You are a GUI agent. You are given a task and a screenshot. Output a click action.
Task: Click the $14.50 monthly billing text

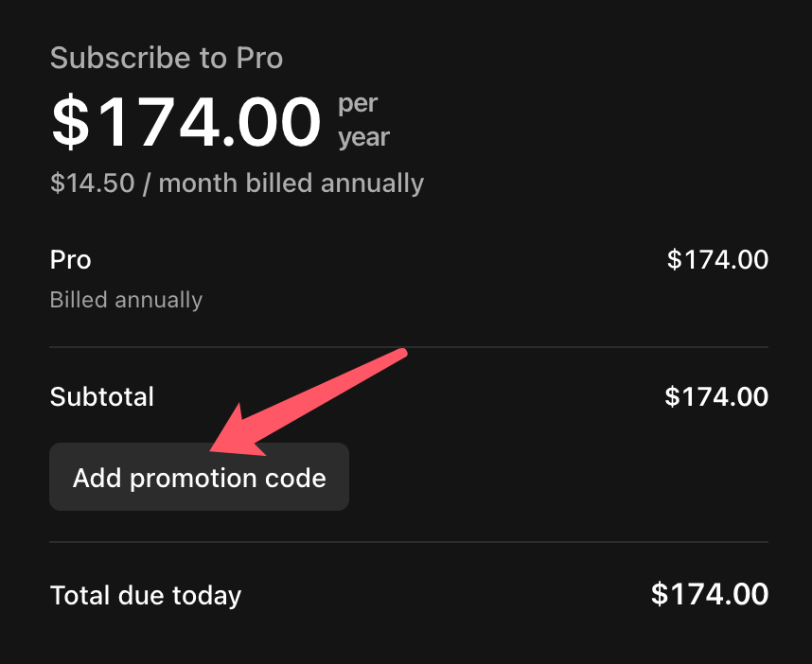[x=236, y=183]
